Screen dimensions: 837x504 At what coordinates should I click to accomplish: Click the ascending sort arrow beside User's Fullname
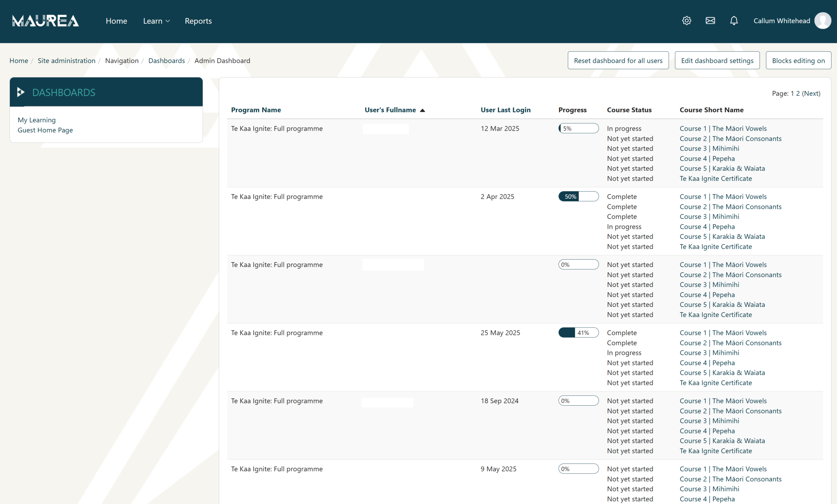pos(422,110)
